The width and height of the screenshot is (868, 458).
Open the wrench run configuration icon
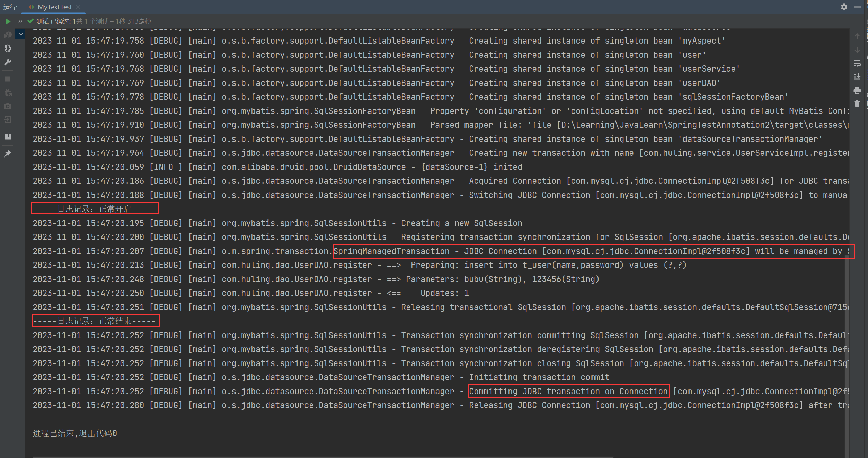click(8, 62)
